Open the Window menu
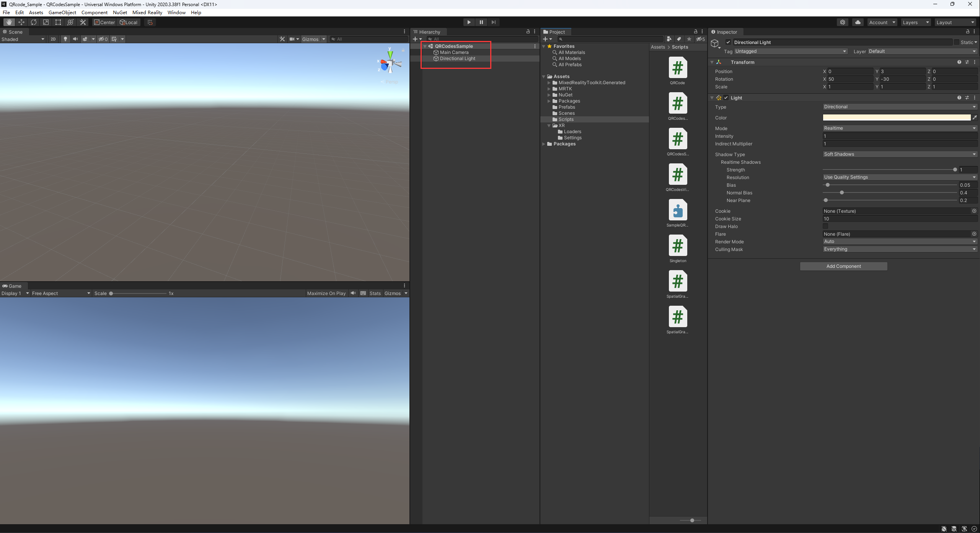This screenshot has height=533, width=980. (176, 12)
